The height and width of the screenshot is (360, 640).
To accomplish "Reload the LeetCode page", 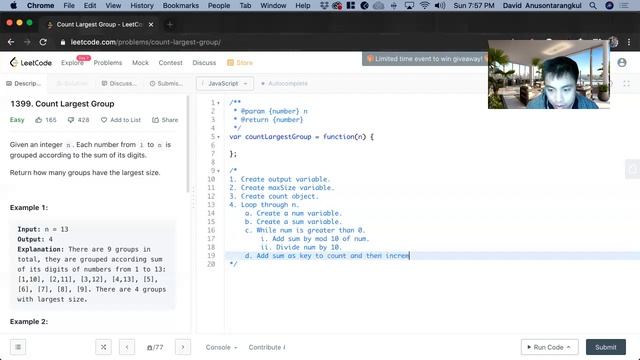I will 43,42.
